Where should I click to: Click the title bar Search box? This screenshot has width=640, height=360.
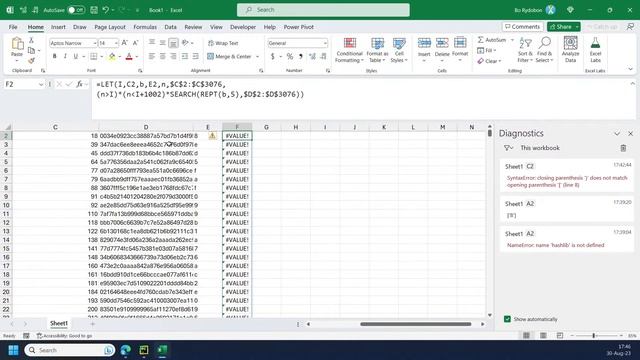pyautogui.click(x=323, y=10)
